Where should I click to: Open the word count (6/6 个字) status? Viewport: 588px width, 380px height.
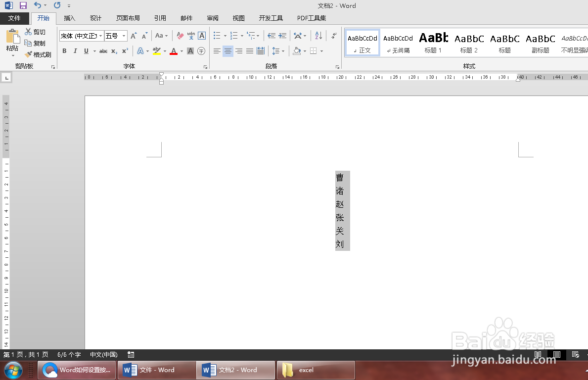69,354
